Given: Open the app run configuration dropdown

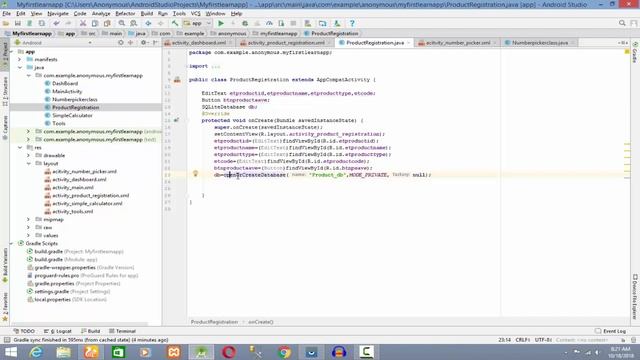Looking at the screenshot, I should [198, 24].
